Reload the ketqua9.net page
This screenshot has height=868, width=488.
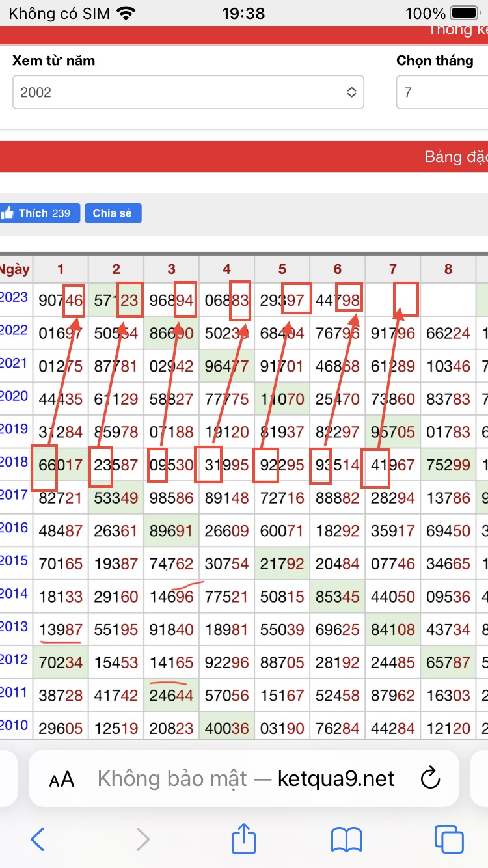(x=429, y=778)
